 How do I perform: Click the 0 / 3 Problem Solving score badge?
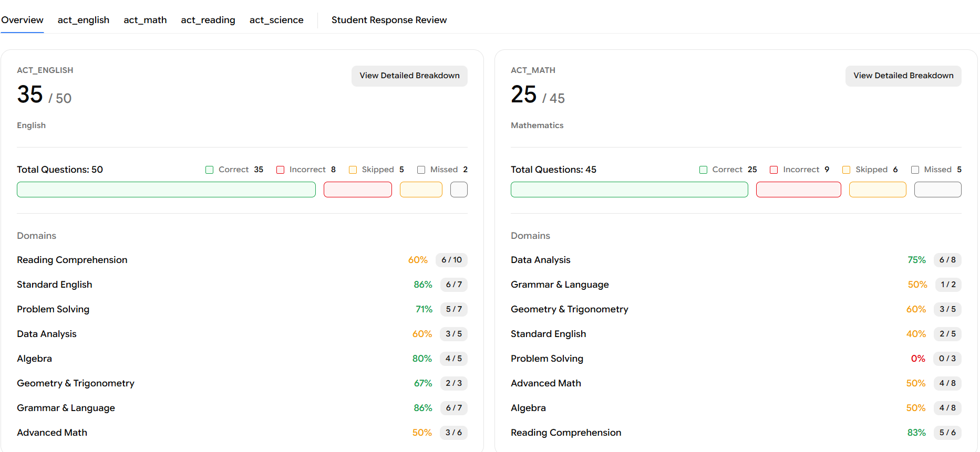coord(947,359)
